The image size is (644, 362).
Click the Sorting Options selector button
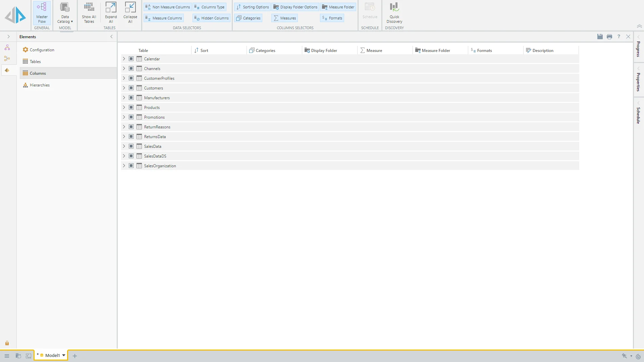point(253,7)
